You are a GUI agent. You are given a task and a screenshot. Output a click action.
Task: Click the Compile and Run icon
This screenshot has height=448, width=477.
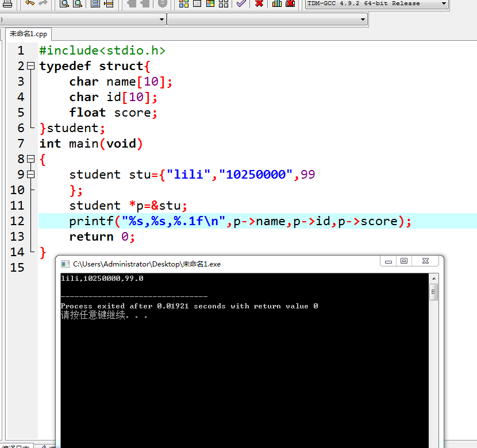coord(210,3)
